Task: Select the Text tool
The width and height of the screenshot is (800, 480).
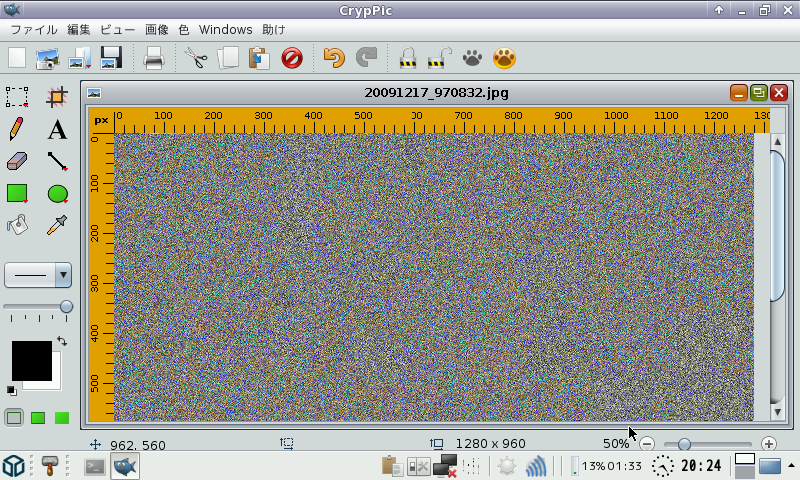Action: (57, 129)
